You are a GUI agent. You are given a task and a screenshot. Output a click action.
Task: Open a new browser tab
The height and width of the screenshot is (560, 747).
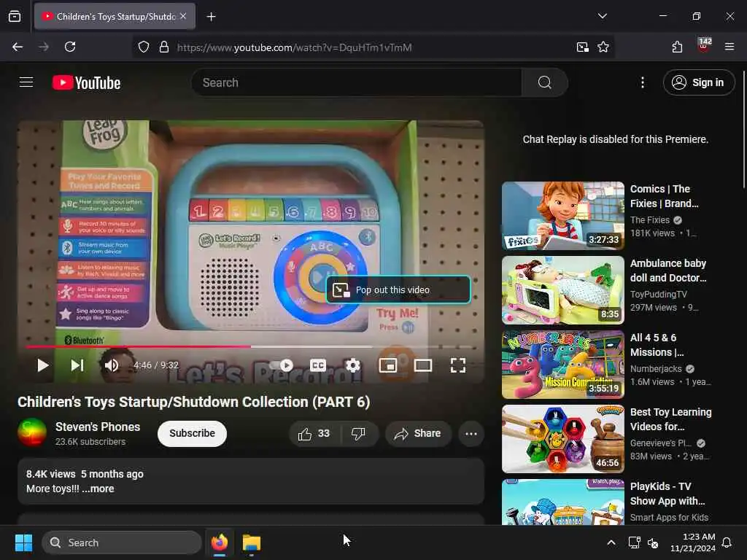(x=211, y=17)
